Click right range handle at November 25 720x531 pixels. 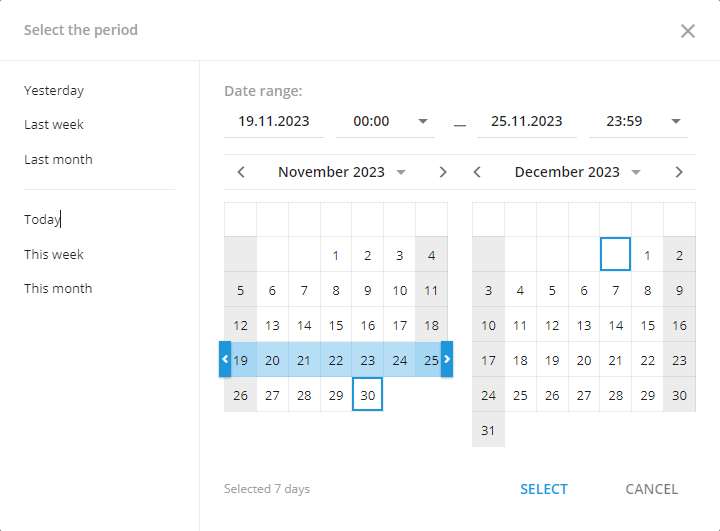(447, 359)
